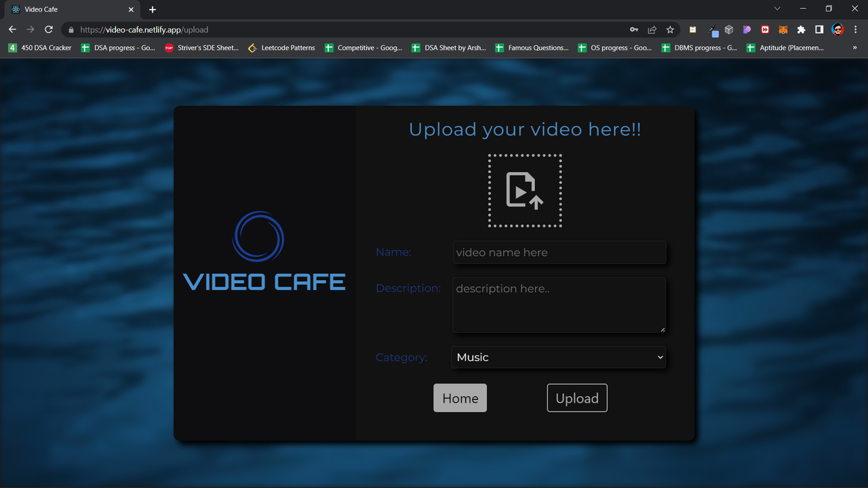The width and height of the screenshot is (868, 488).
Task: Click the Chrome profile avatar
Action: [837, 29]
